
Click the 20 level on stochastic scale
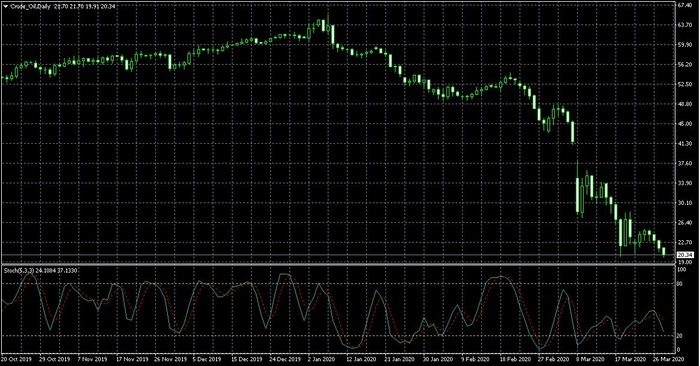[681, 336]
